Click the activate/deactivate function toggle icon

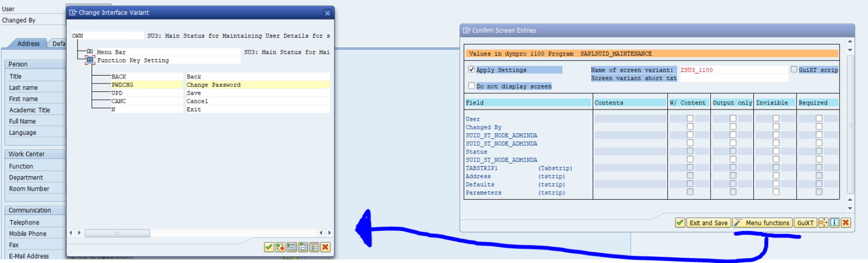tap(280, 247)
